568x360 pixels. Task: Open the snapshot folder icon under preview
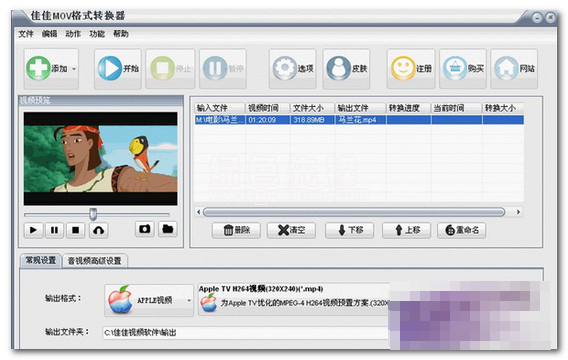point(167,229)
